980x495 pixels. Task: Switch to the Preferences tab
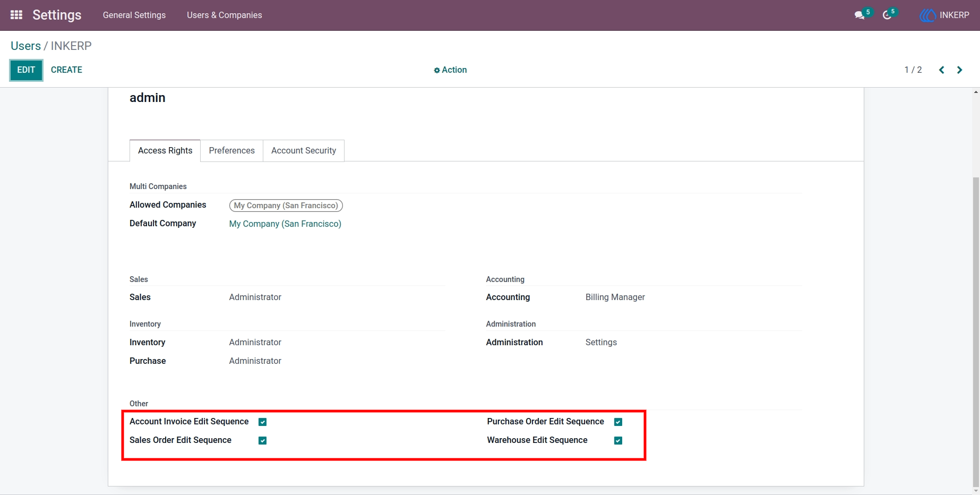(232, 151)
